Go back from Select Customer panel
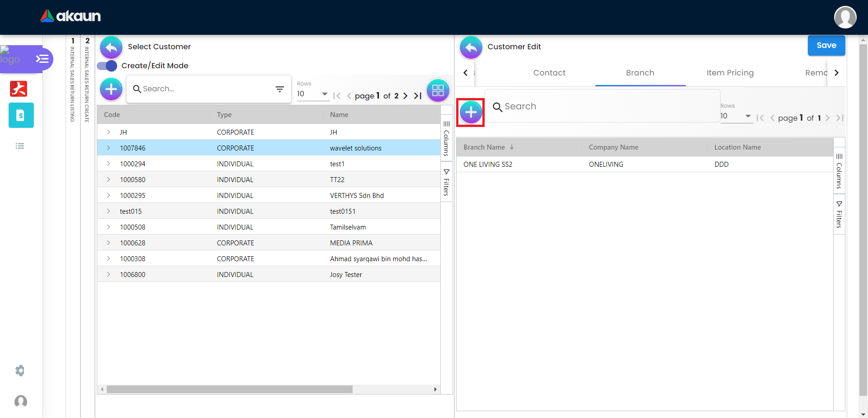The width and height of the screenshot is (868, 418). pyautogui.click(x=111, y=47)
